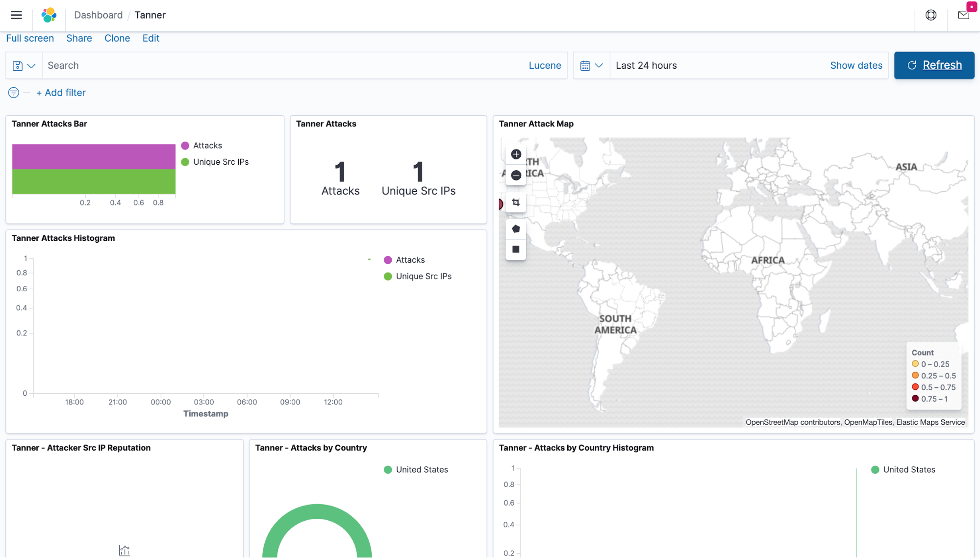Toggle United States legend in Country Histogram
Image resolution: width=980 pixels, height=558 pixels.
(903, 470)
